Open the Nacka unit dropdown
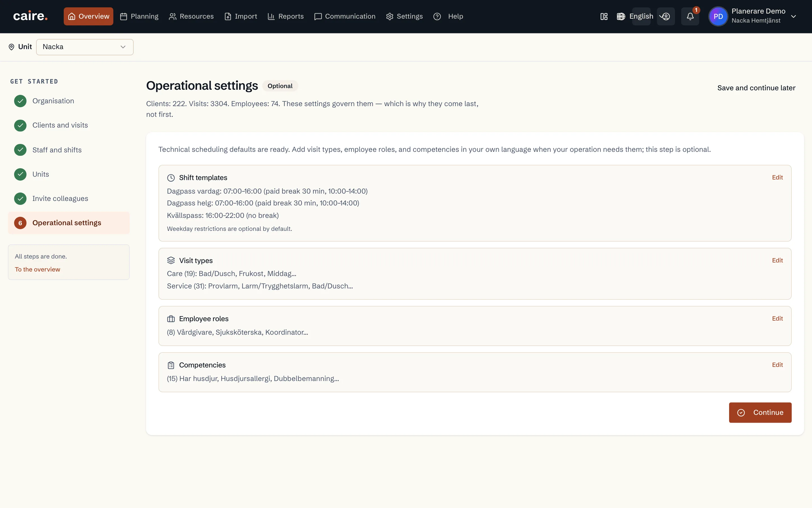This screenshot has height=508, width=812. point(85,47)
